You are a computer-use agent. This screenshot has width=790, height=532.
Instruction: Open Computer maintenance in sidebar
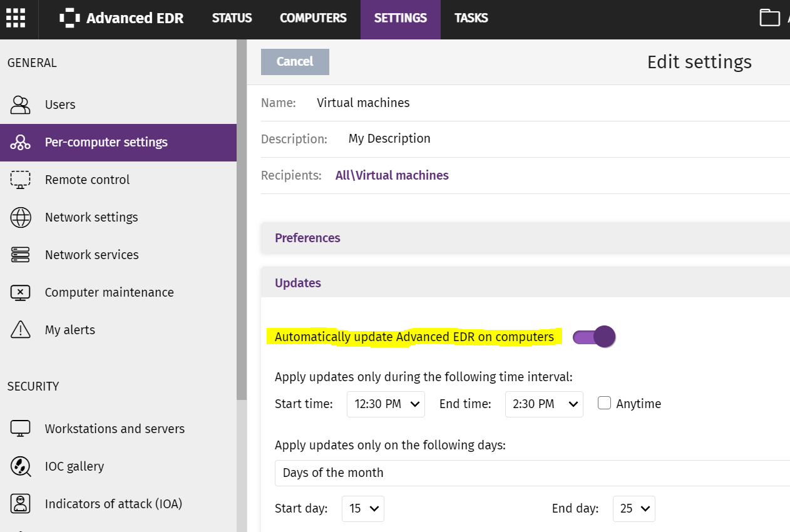118,292
